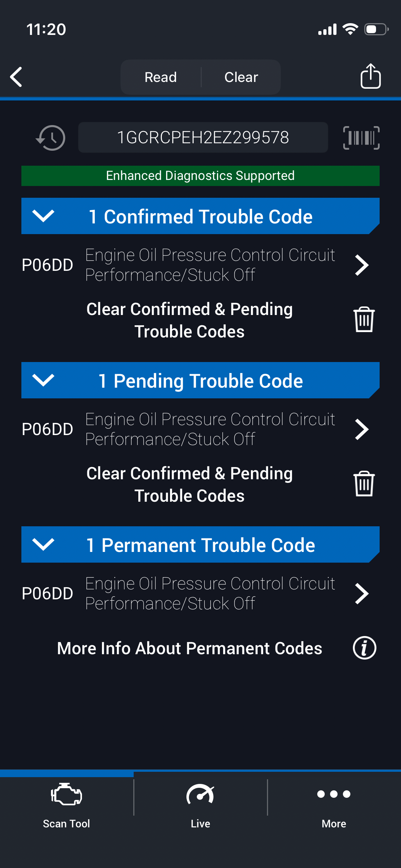Open the permanent codes info icon
401x868 pixels.
pos(364,648)
